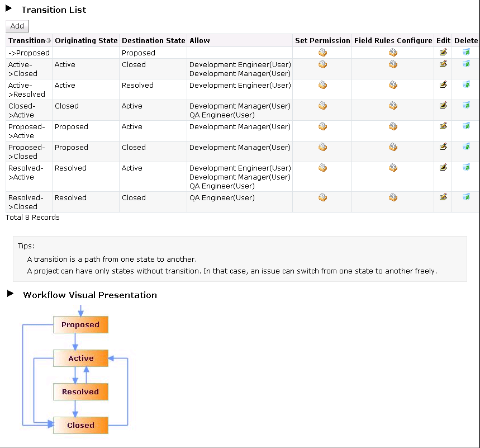
Task: Expand the Workflow Visual Presentation section
Action: point(8,295)
